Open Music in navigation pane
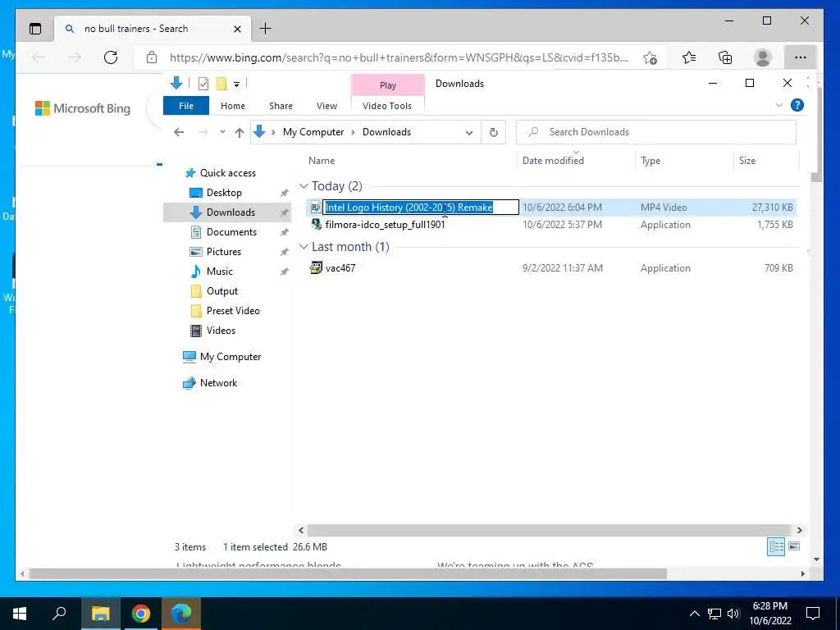840x630 pixels. (220, 272)
